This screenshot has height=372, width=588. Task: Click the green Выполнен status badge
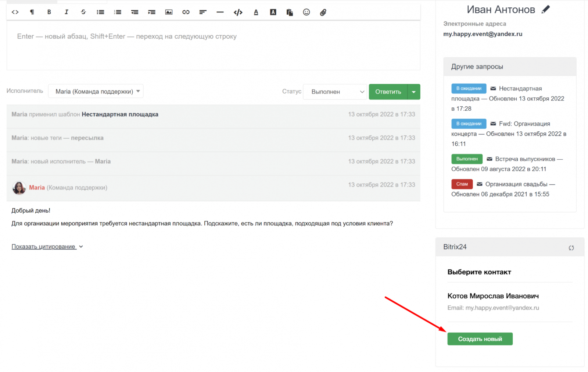467,159
